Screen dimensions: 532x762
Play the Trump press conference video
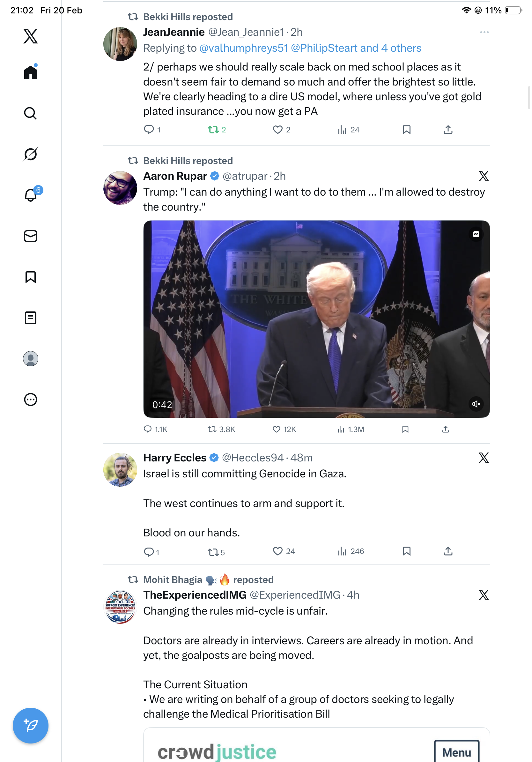tap(316, 318)
